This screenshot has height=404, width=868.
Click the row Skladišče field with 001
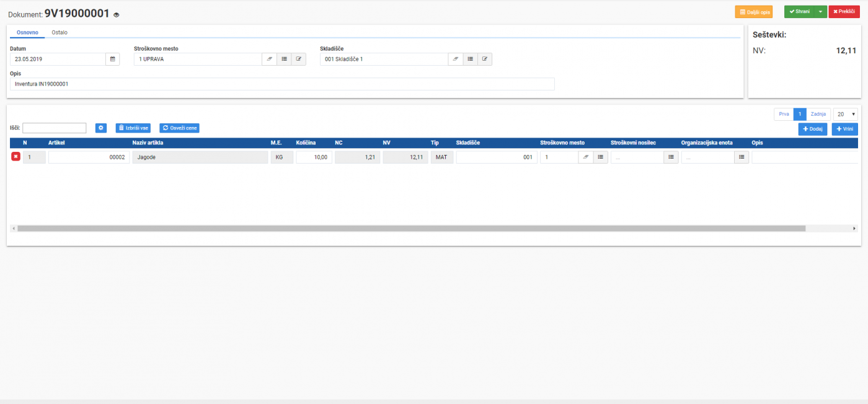pyautogui.click(x=497, y=157)
